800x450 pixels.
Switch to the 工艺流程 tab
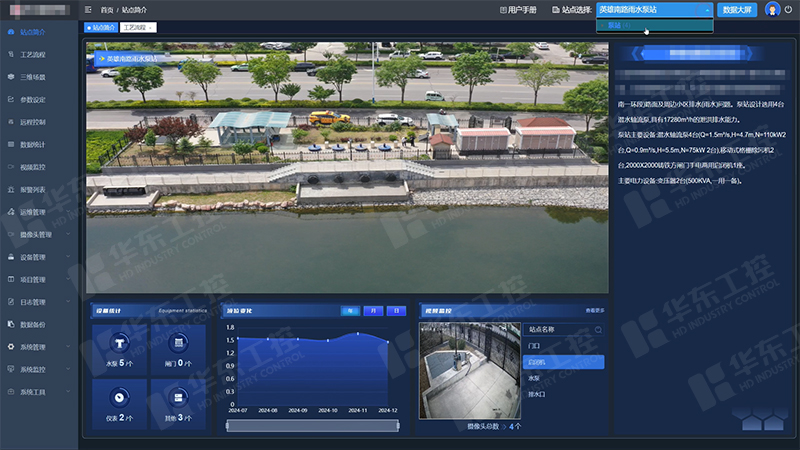pos(135,28)
